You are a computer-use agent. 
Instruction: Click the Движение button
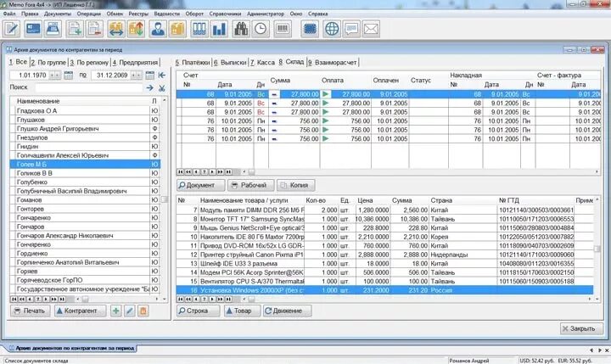coord(287,311)
